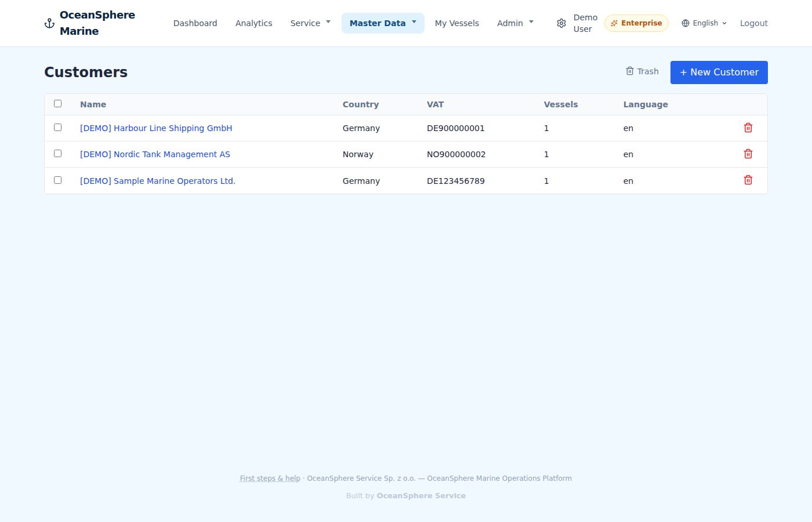
Task: Open [DEMO] Nordic Tank Management AS customer
Action: coord(155,154)
